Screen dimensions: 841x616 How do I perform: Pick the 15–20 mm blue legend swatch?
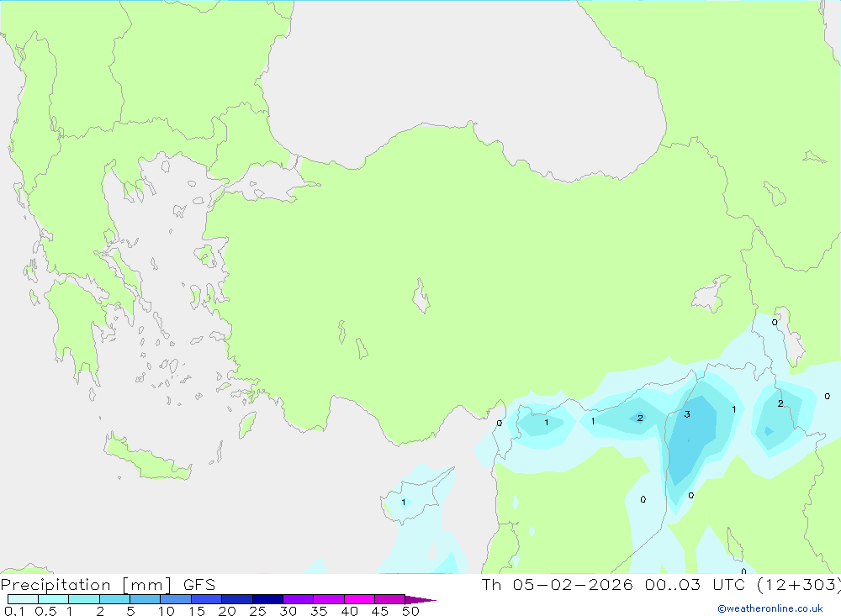[x=207, y=599]
